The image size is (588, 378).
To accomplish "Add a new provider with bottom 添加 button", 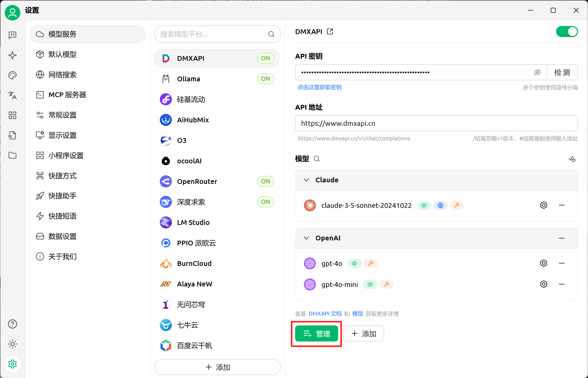I will tap(218, 367).
